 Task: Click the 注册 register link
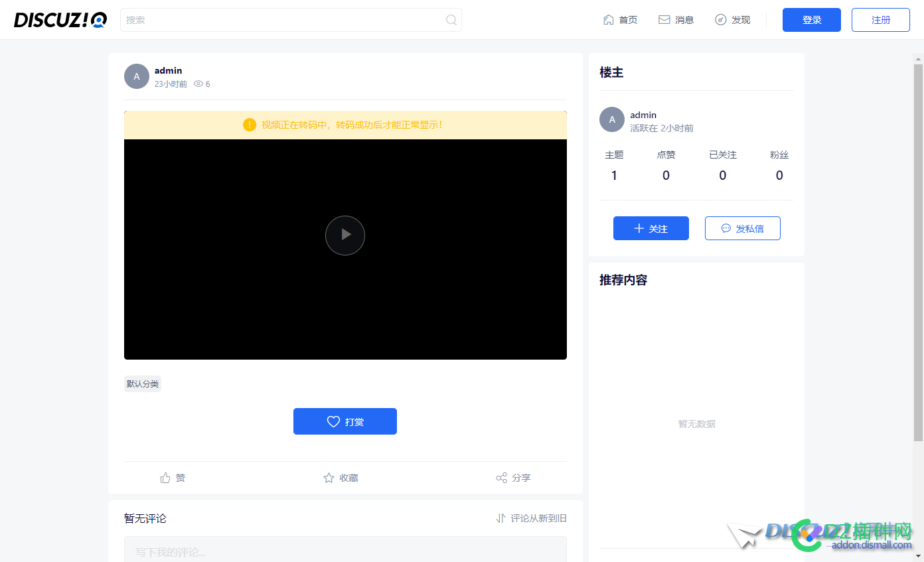coord(880,20)
